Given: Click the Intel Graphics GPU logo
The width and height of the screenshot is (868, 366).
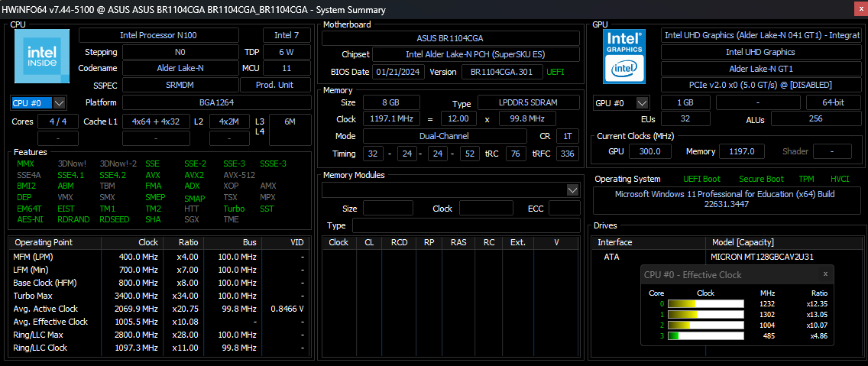Looking at the screenshot, I should pos(624,56).
